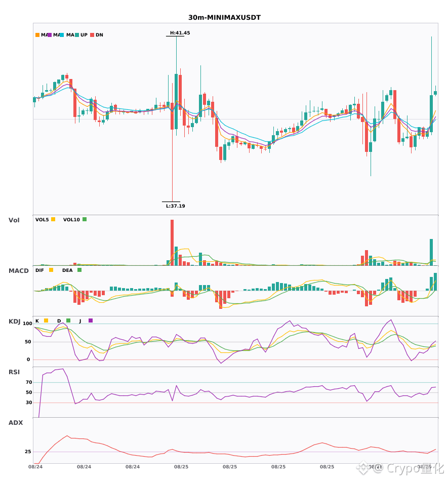Click the 100 value on KDJ axis

click(28, 324)
